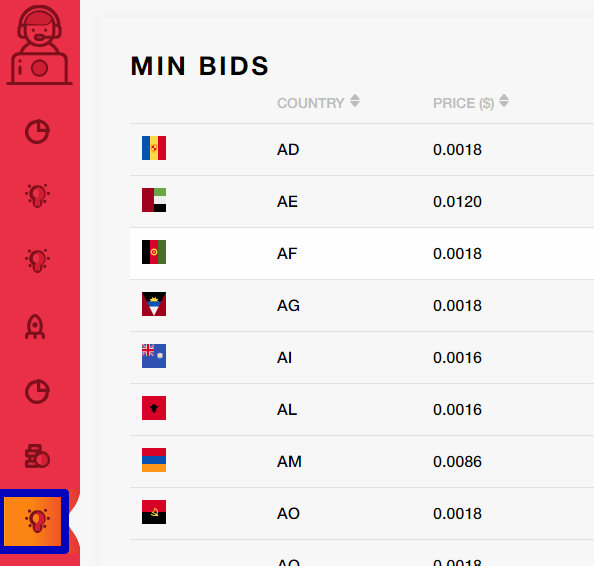Viewport: 594px width, 566px height.
Task: Click the highlighted AF row
Action: pos(362,253)
